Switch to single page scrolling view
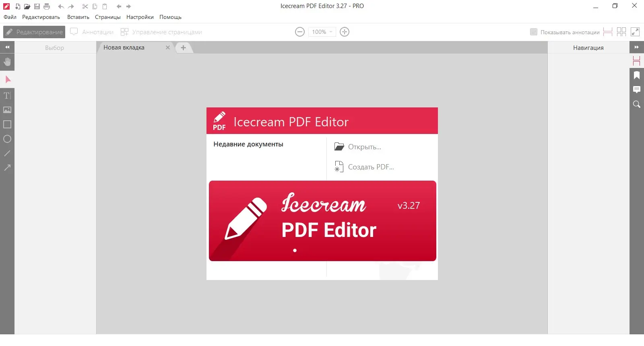 (x=608, y=32)
